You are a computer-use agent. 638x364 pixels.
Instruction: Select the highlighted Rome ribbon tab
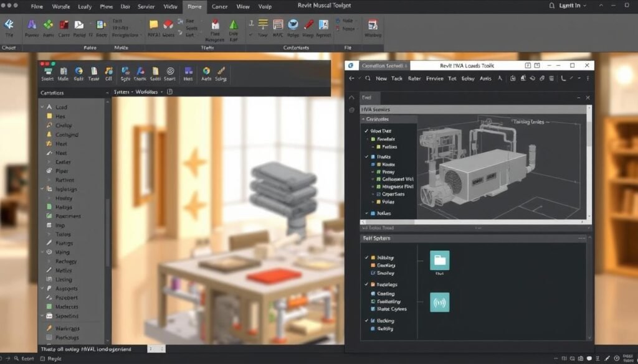tap(194, 6)
